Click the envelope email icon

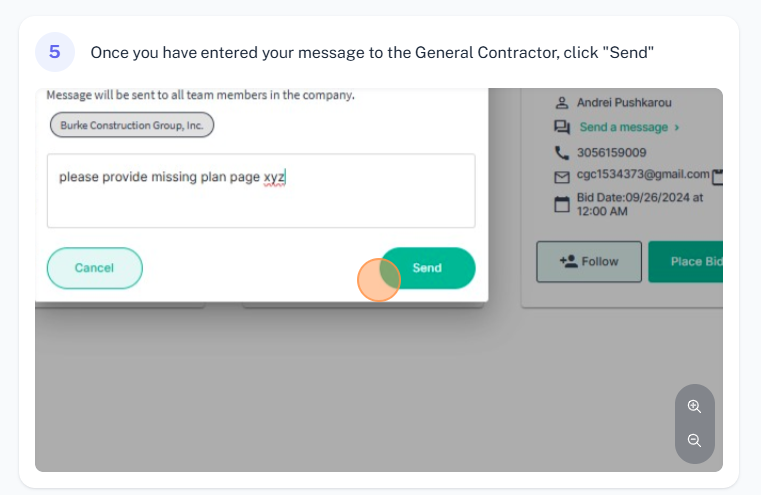tap(562, 177)
